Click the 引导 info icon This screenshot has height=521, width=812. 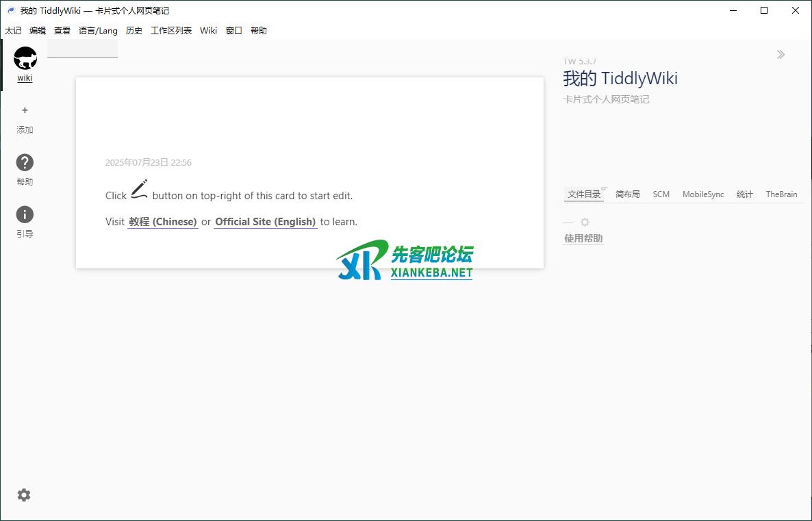click(25, 215)
